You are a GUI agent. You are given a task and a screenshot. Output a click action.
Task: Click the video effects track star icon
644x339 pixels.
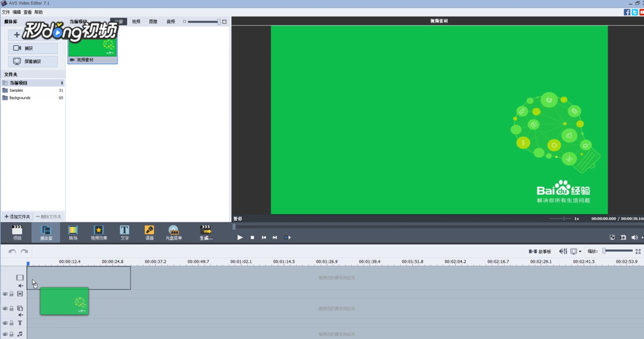(x=20, y=294)
